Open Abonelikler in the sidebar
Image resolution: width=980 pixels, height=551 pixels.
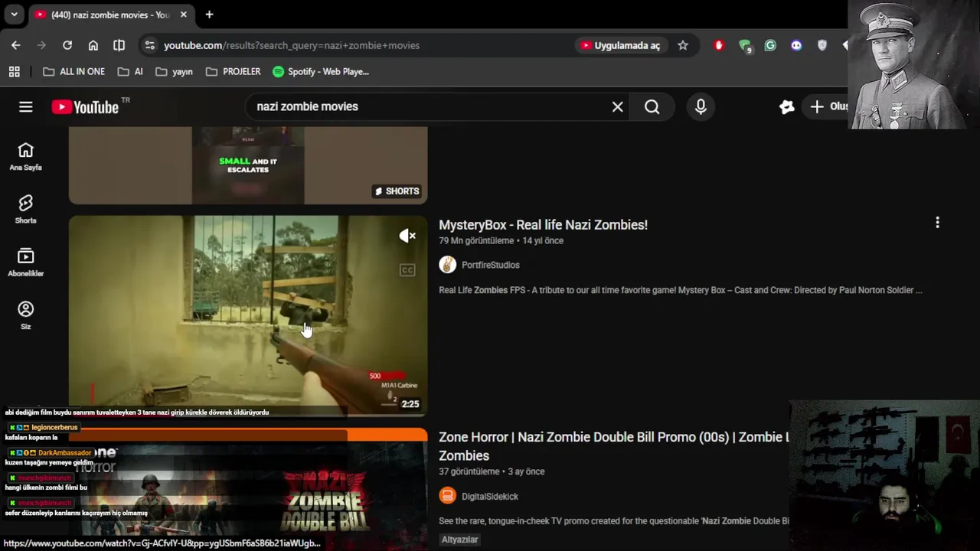pyautogui.click(x=25, y=262)
